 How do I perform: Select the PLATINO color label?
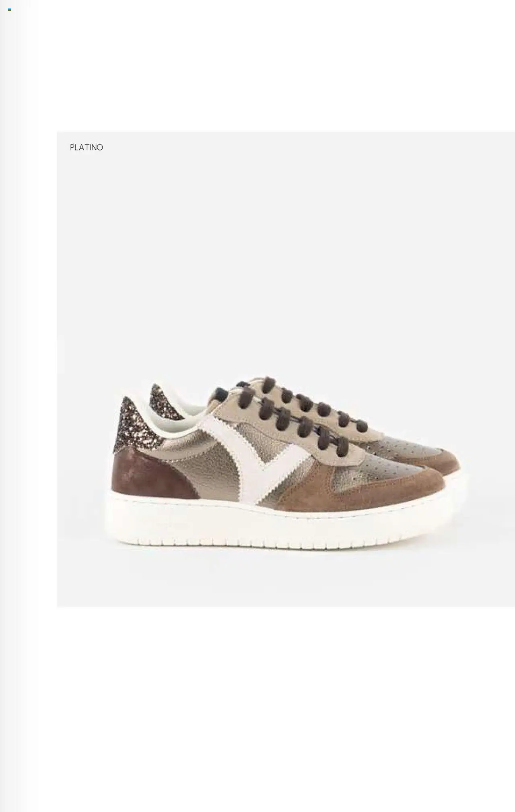pyautogui.click(x=87, y=147)
